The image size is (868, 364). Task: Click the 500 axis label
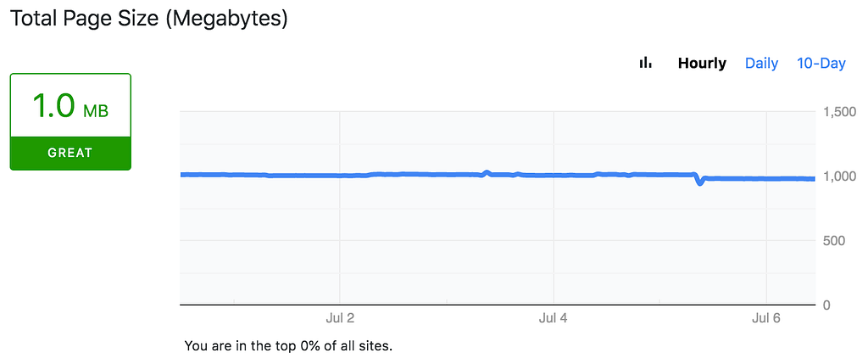pos(836,241)
